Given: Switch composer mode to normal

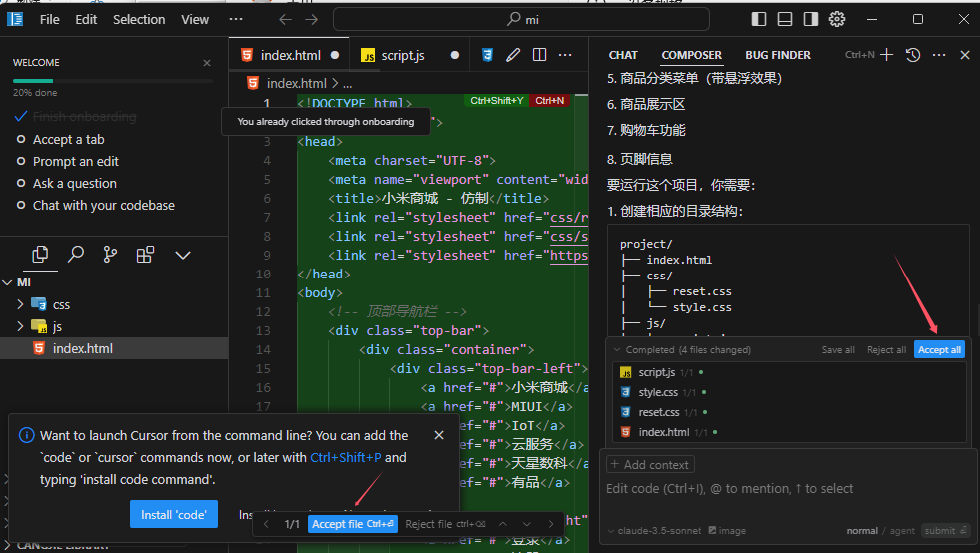Looking at the screenshot, I should tap(862, 530).
